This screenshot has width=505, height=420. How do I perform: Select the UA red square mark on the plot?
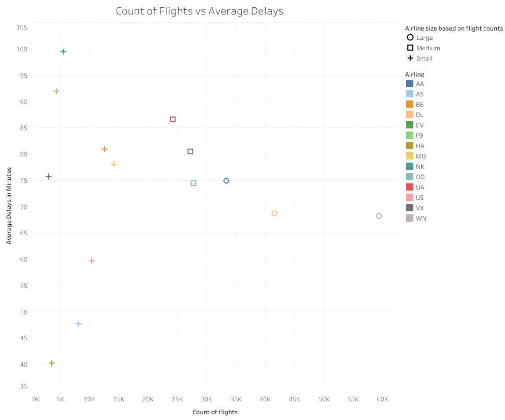[x=173, y=119]
